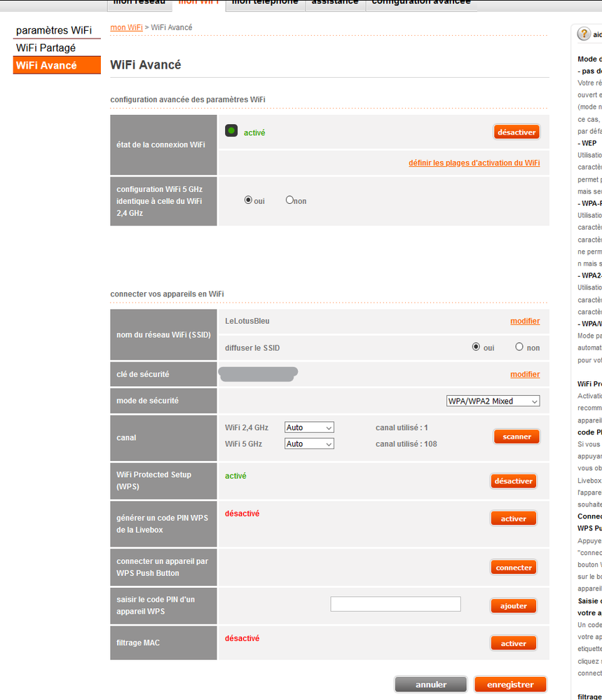Select 'oui' for identical 5 GHz configuration
The image size is (602, 700).
[x=248, y=200]
